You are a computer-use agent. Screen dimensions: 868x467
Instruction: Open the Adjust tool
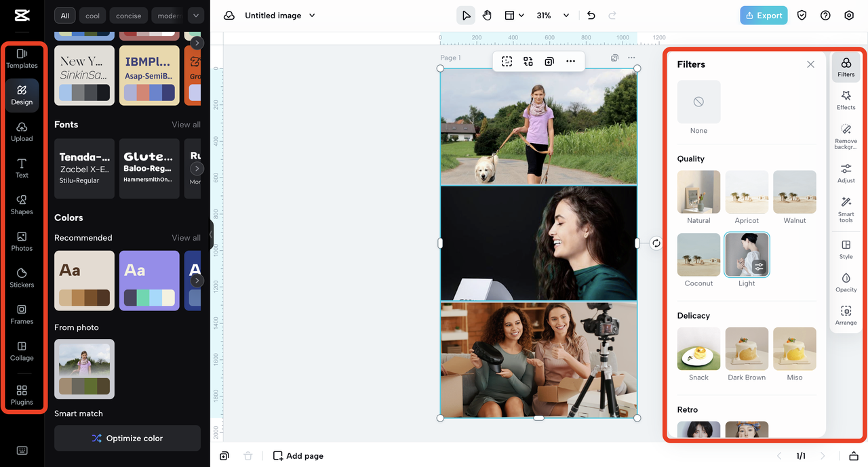pos(846,174)
